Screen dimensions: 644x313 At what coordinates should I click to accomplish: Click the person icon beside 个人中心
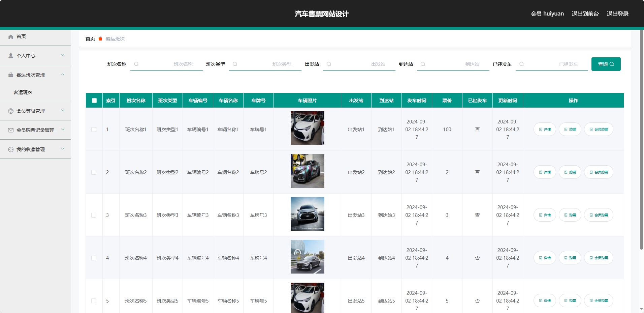(x=10, y=55)
